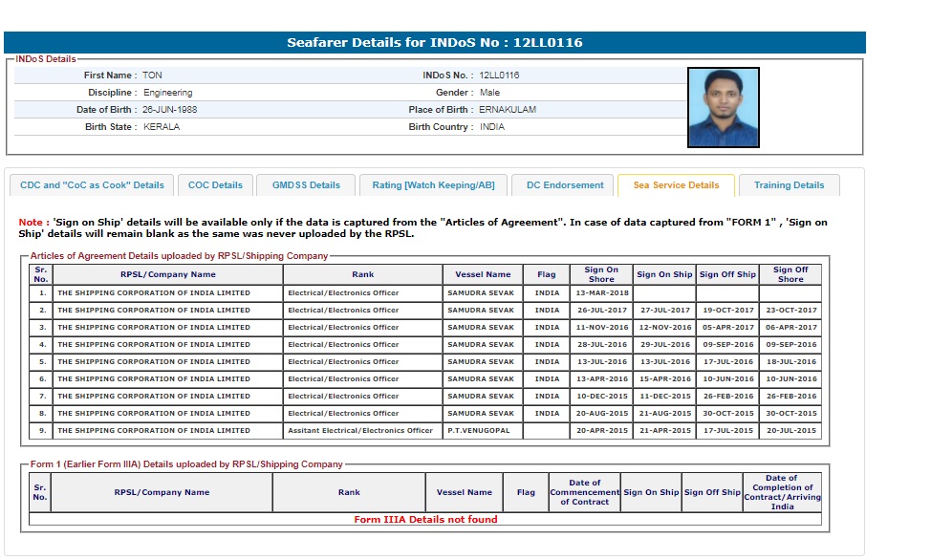Click the Rank column header in Articles table

click(362, 274)
